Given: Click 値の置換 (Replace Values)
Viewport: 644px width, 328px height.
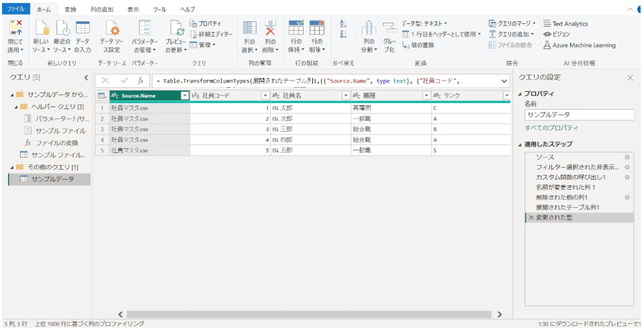Looking at the screenshot, I should 418,45.
